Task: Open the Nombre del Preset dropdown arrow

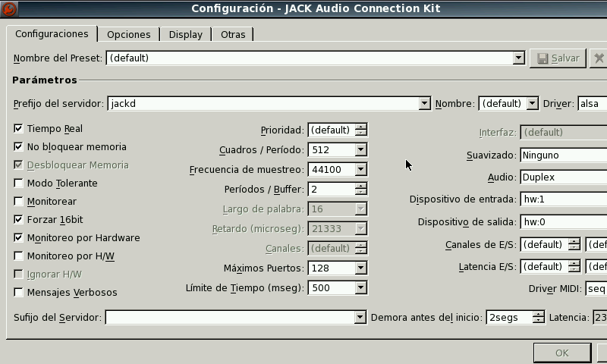Action: coord(519,58)
